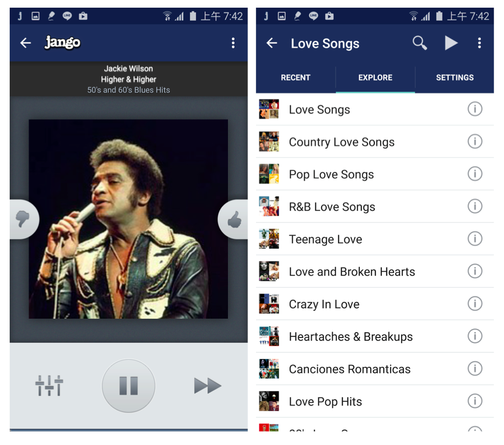Go back from Love Songs screen
This screenshot has height=445, width=504.
[272, 43]
